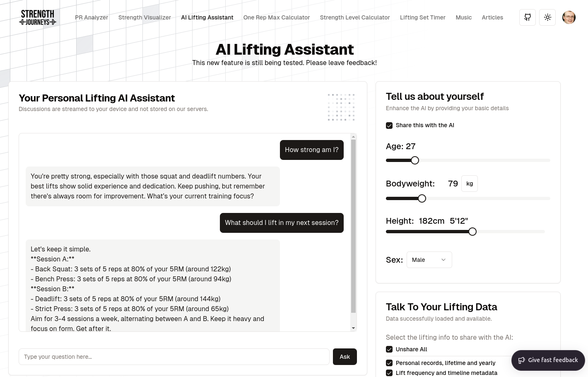Open the One Rep Max Calculator
The height and width of the screenshot is (377, 588).
276,17
